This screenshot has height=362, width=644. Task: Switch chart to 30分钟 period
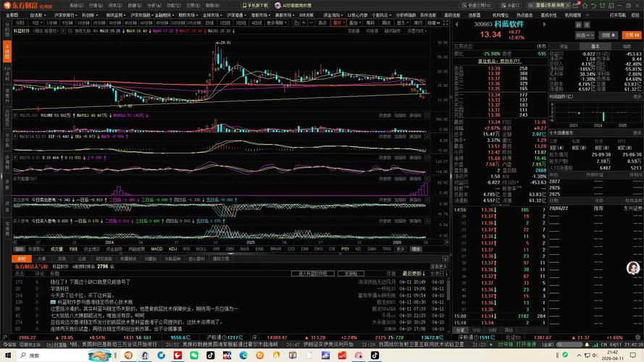pyautogui.click(x=114, y=23)
